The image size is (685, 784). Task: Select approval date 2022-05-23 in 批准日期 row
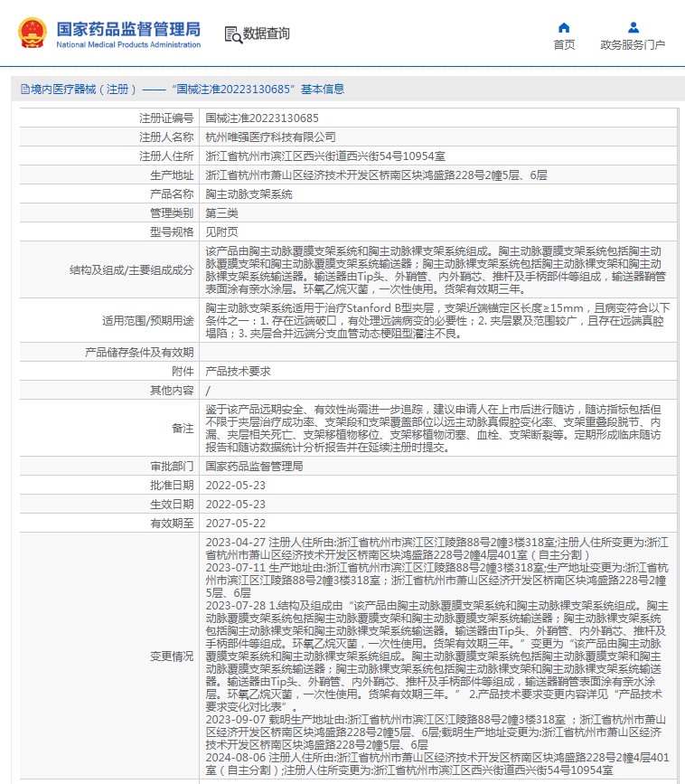235,486
